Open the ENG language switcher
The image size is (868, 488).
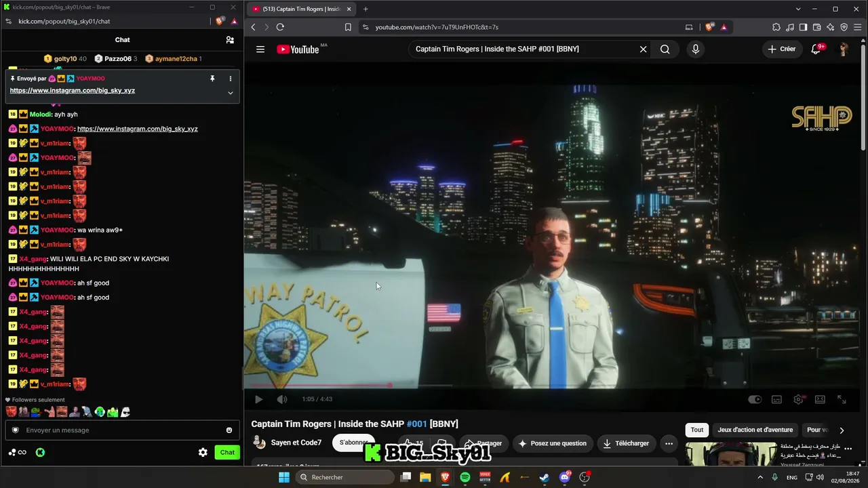pos(791,477)
